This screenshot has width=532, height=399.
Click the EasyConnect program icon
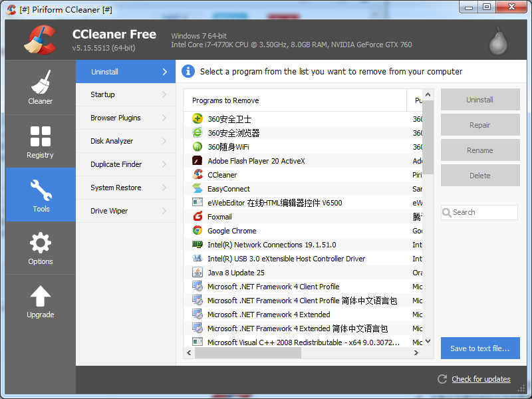pyautogui.click(x=197, y=189)
